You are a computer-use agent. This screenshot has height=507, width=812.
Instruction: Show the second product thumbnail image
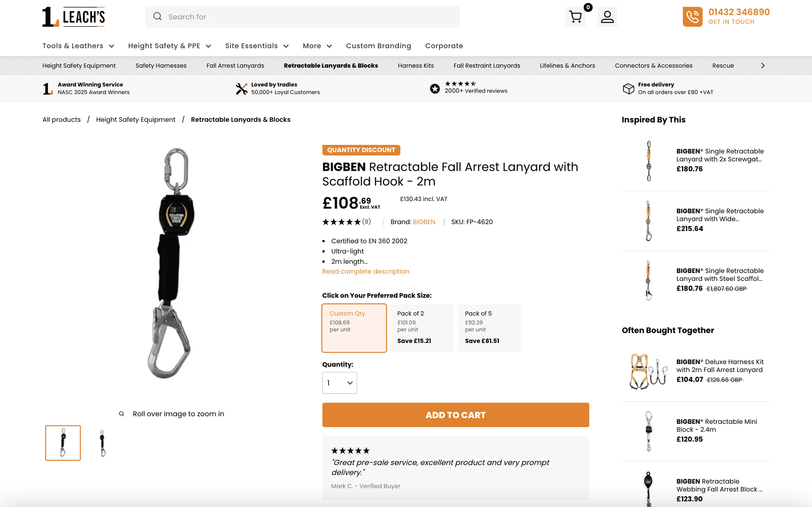click(103, 443)
